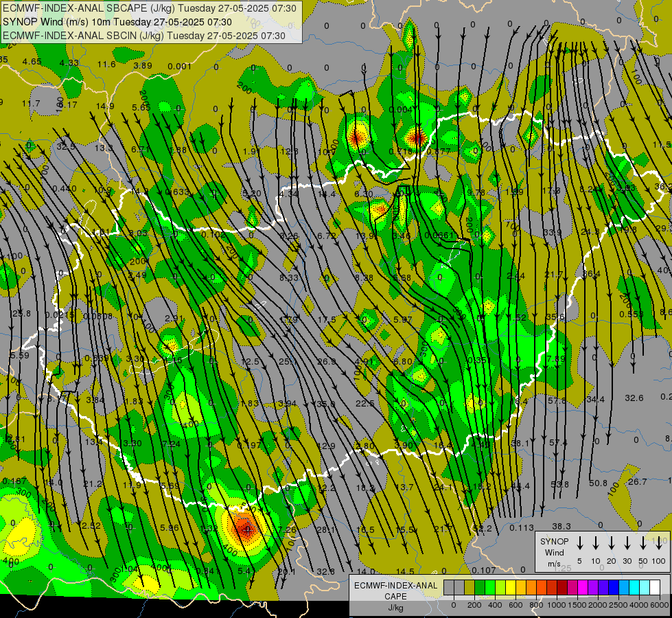Click map value 0.113
672x618 pixels.
coord(522,528)
